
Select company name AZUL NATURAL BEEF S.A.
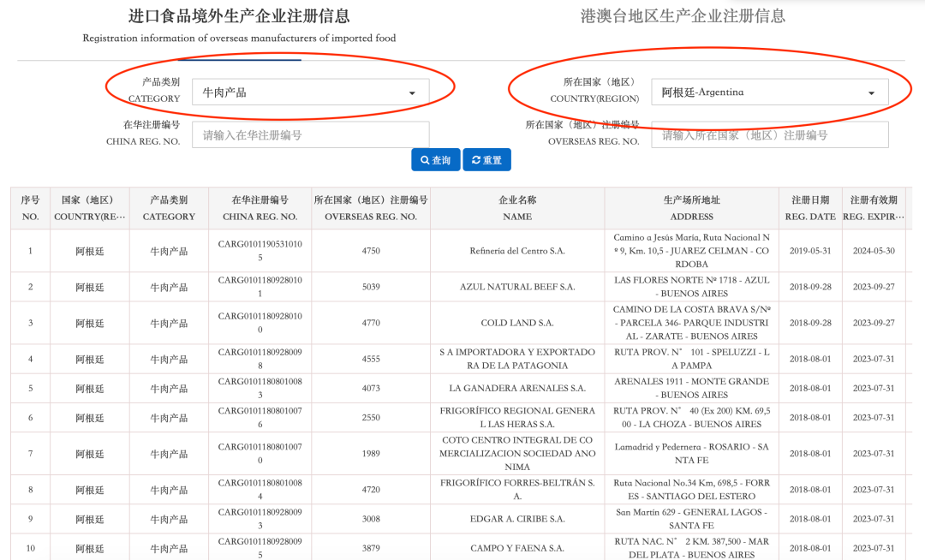tap(516, 288)
